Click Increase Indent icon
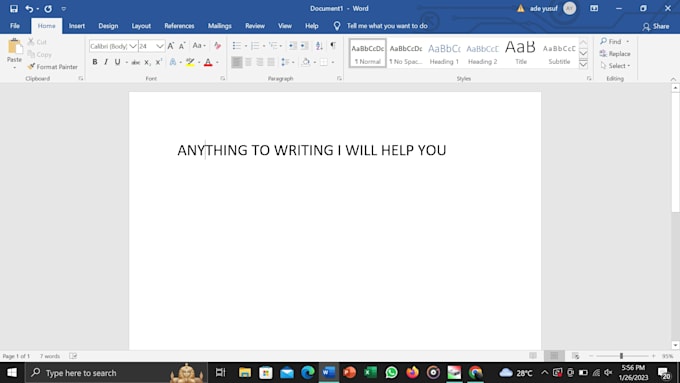This screenshot has width=680, height=383. 304,46
